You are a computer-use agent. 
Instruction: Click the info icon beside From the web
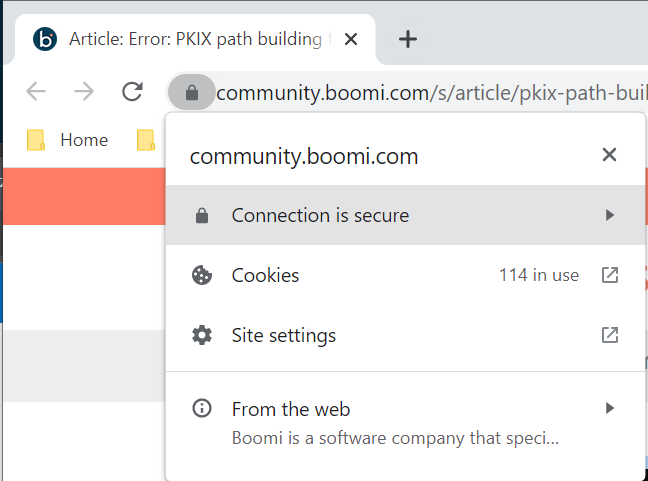point(202,408)
